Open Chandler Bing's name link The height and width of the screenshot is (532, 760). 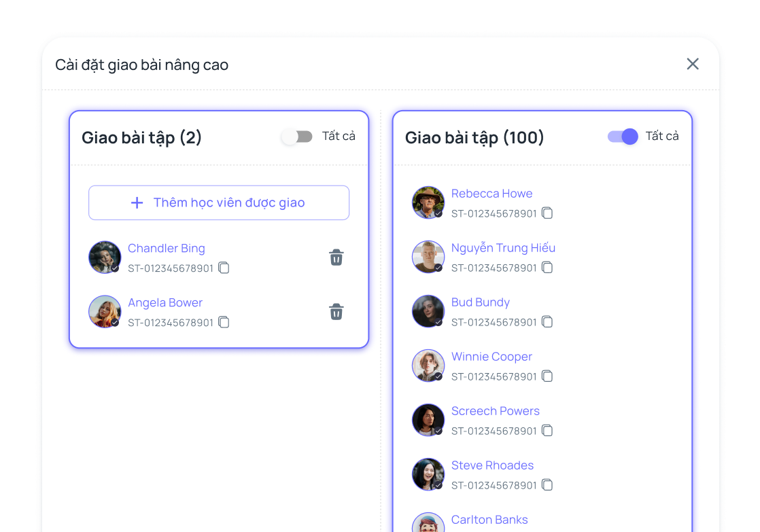(x=166, y=249)
